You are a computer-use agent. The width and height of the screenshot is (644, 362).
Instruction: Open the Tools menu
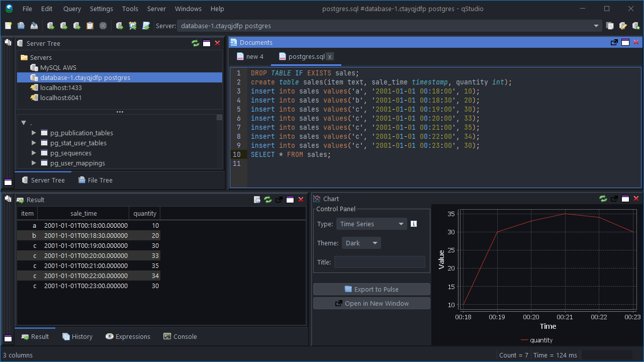[130, 9]
